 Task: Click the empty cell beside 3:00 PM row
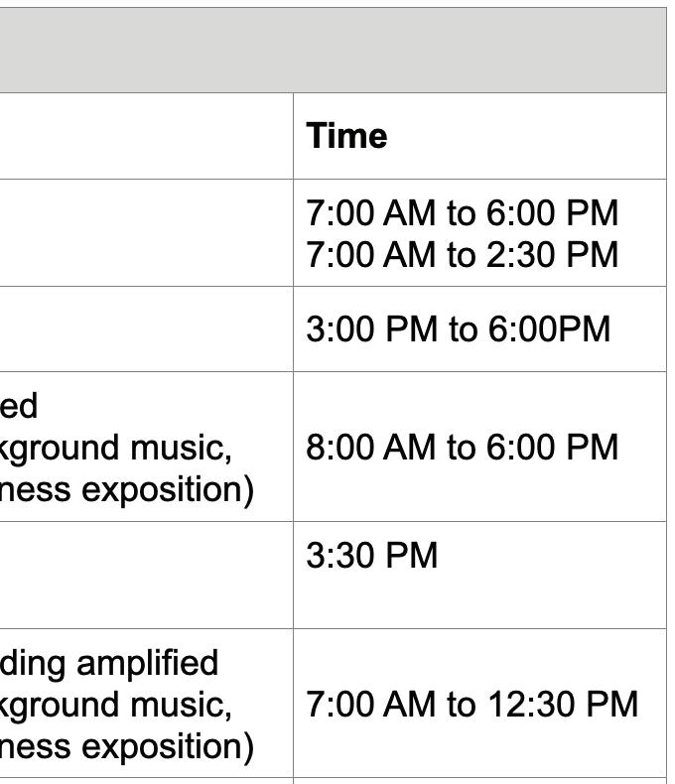[x=147, y=329]
